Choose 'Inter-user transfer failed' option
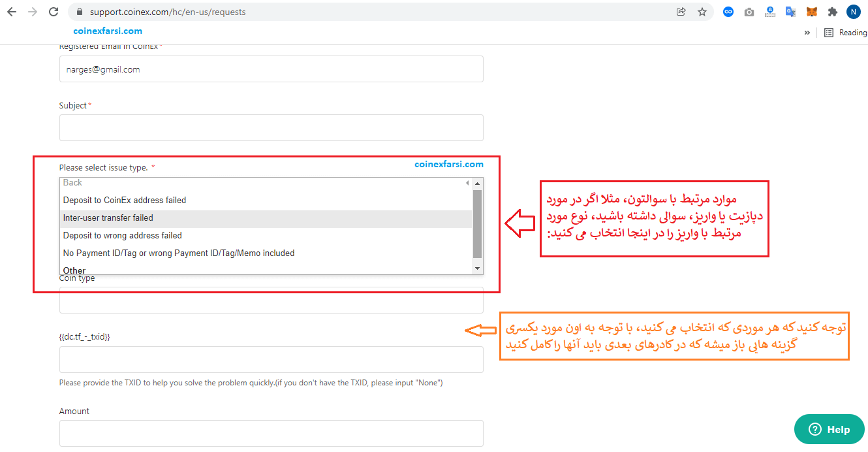868x452 pixels. click(x=108, y=218)
